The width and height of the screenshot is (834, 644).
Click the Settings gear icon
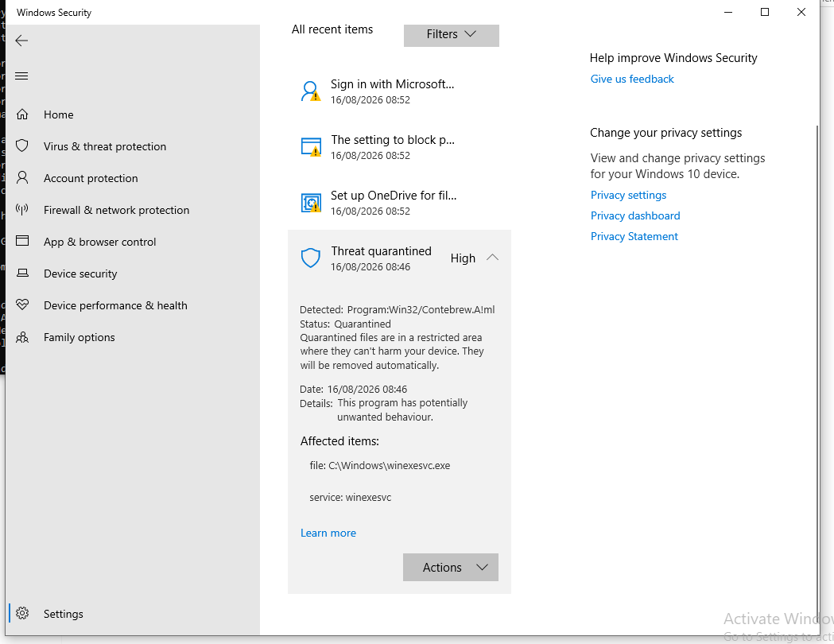click(21, 613)
